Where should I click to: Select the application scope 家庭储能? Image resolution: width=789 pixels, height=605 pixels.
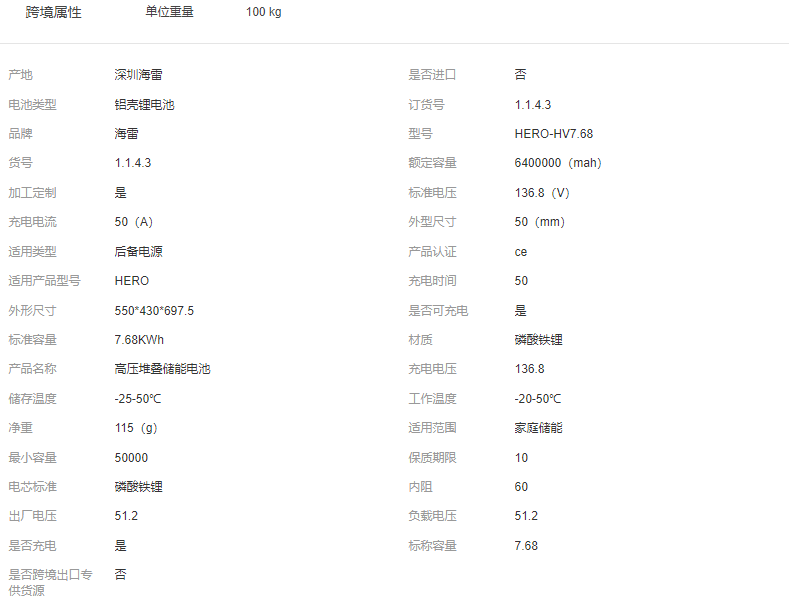click(x=539, y=428)
